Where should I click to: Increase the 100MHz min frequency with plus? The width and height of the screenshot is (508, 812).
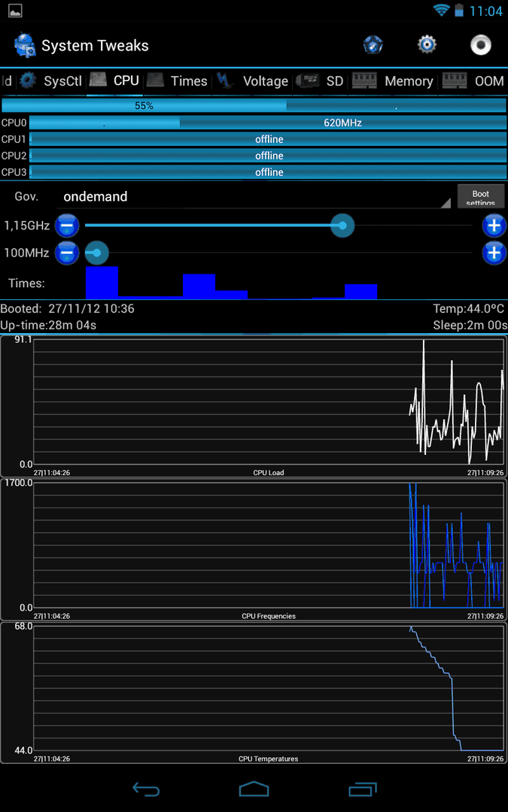[494, 253]
